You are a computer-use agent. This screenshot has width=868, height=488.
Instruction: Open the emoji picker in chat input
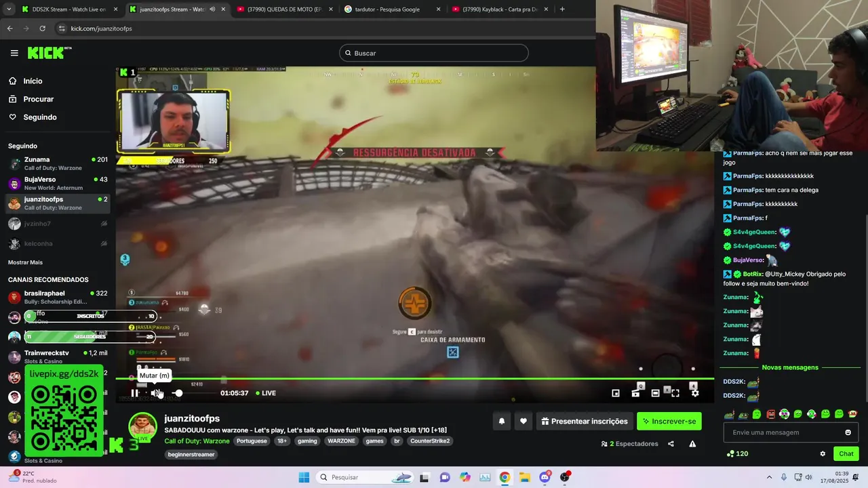[x=848, y=432]
